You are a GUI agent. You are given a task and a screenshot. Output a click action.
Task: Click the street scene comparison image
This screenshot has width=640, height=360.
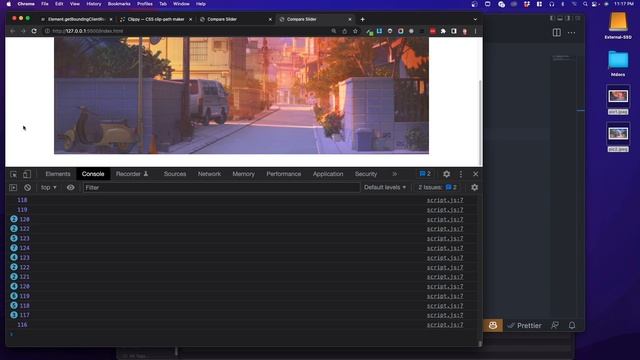click(241, 95)
